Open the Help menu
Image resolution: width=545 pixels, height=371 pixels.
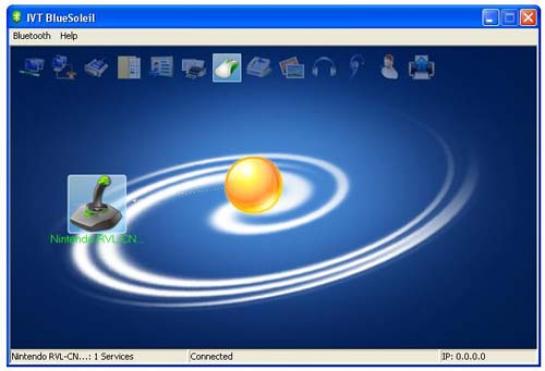(69, 36)
